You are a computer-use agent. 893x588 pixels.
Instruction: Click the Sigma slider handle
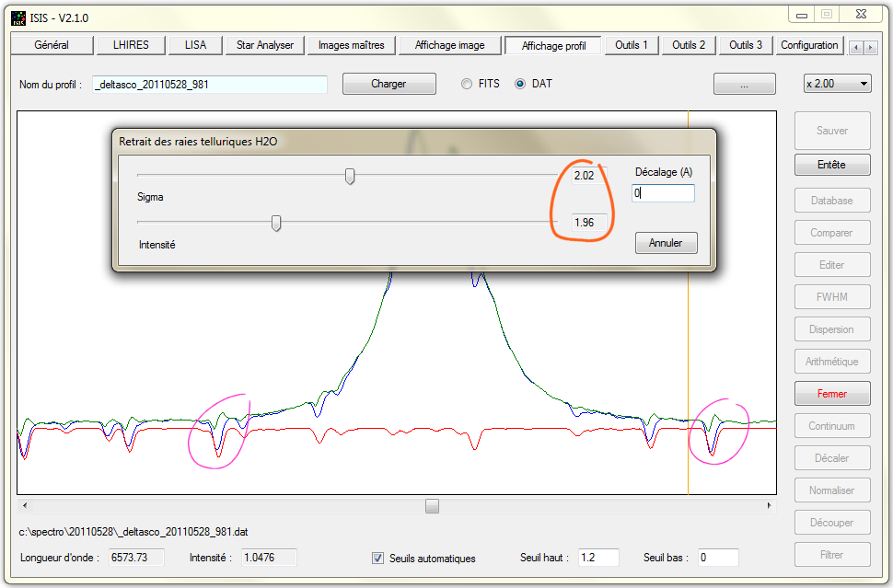pyautogui.click(x=350, y=176)
